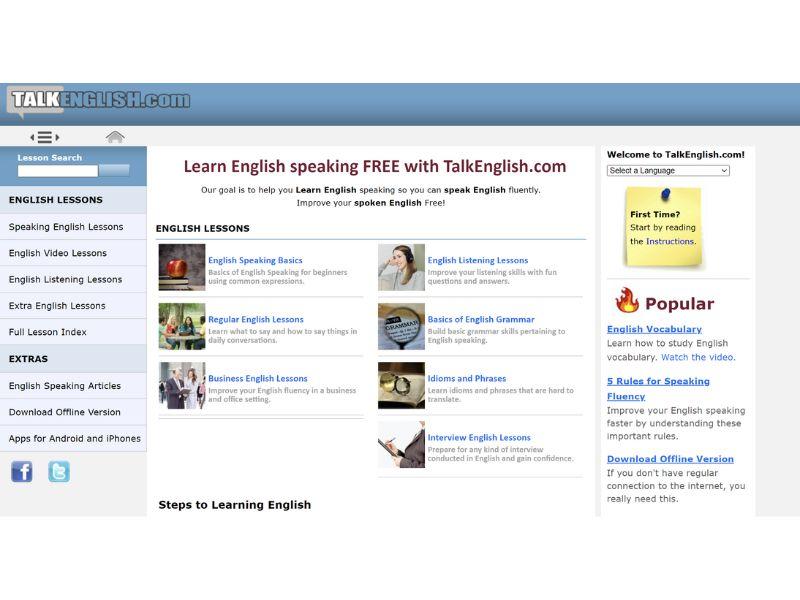
Task: Click the Steps to Learning English heading
Action: click(235, 505)
